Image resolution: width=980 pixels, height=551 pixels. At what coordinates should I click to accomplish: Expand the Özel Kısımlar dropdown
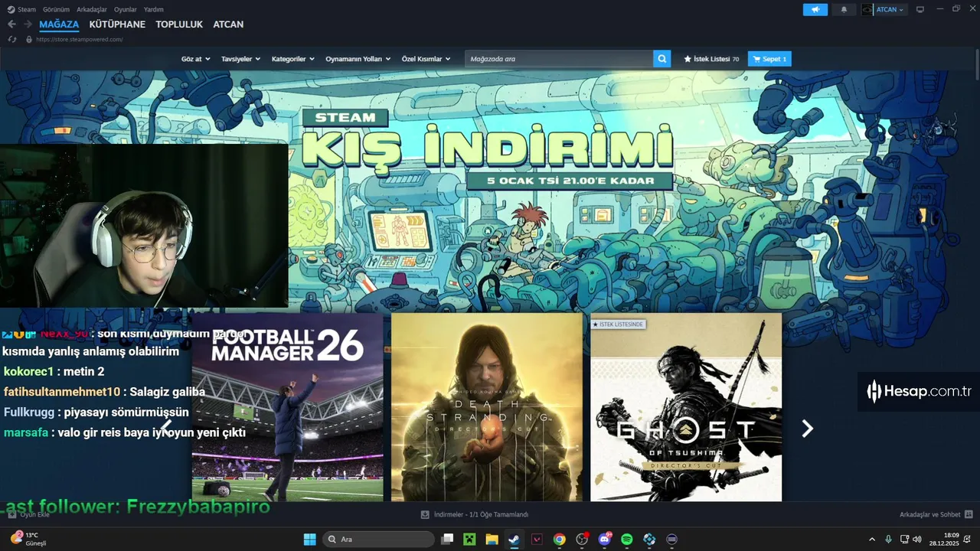[426, 59]
